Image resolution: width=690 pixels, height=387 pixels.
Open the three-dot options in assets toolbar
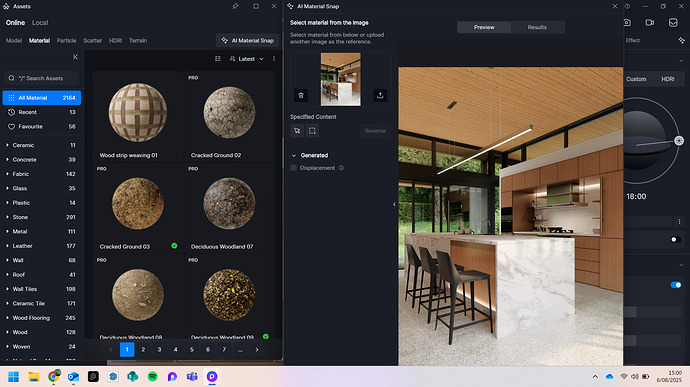(x=274, y=59)
